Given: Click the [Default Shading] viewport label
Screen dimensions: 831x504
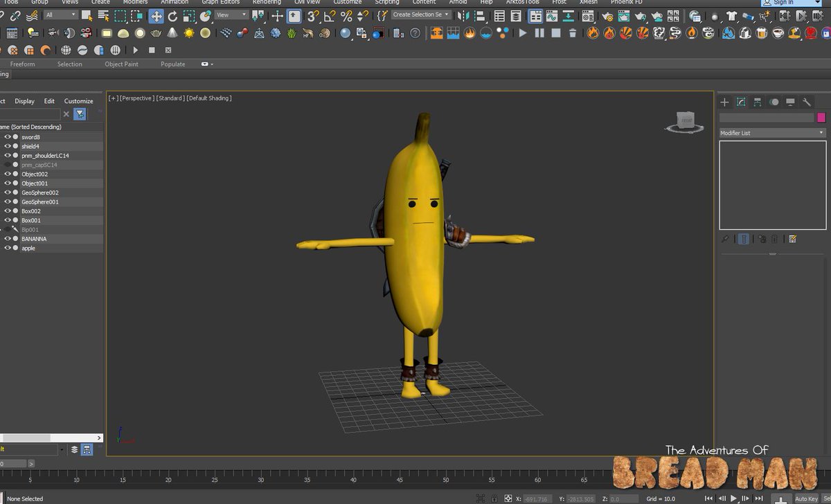Looking at the screenshot, I should [208, 98].
